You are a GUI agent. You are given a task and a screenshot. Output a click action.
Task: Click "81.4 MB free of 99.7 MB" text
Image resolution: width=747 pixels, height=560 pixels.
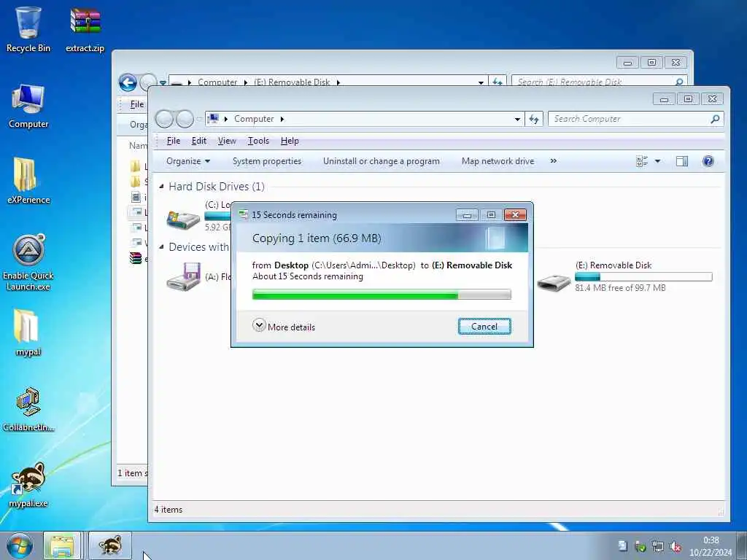[620, 287]
